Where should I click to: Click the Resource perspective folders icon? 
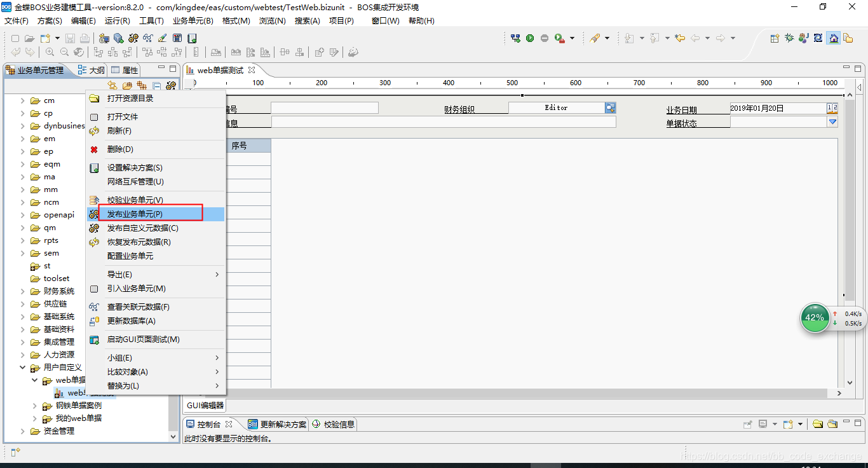848,38
